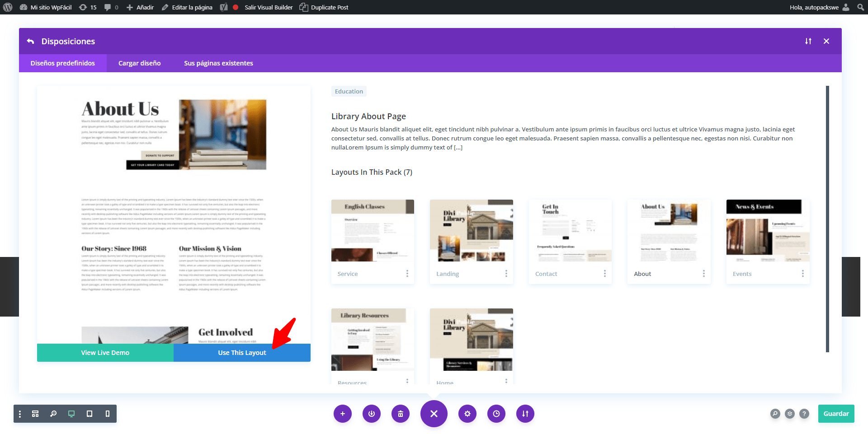This screenshot has height=434, width=868.
Task: Open the Yoast SEO icon
Action: point(224,7)
